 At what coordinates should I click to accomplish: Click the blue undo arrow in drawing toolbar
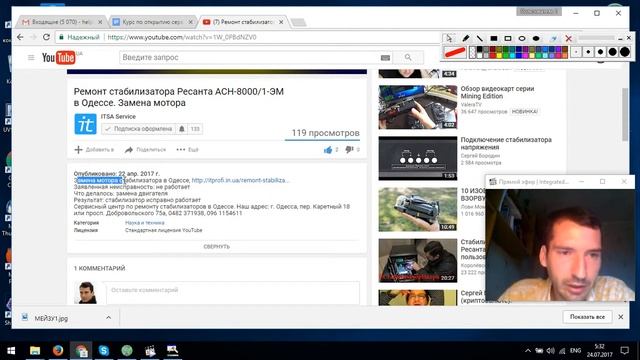pyautogui.click(x=554, y=38)
